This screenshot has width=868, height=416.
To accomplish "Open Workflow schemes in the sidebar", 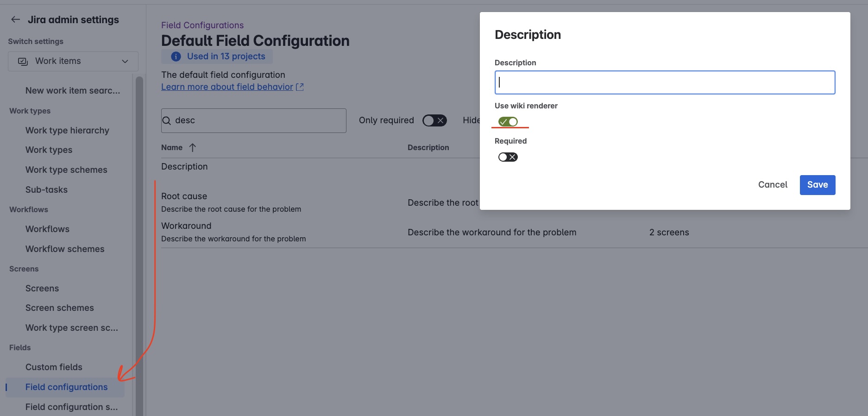I will (65, 249).
